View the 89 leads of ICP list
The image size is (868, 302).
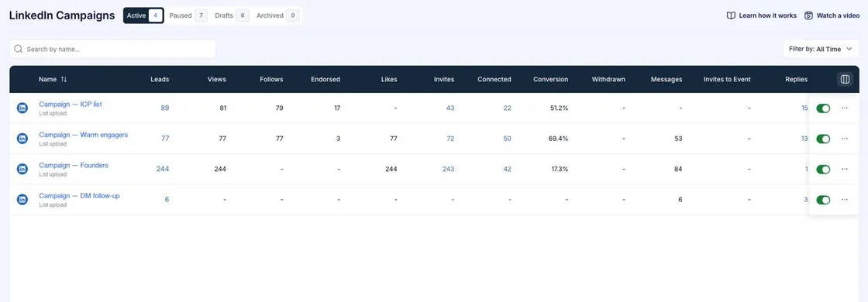[165, 108]
